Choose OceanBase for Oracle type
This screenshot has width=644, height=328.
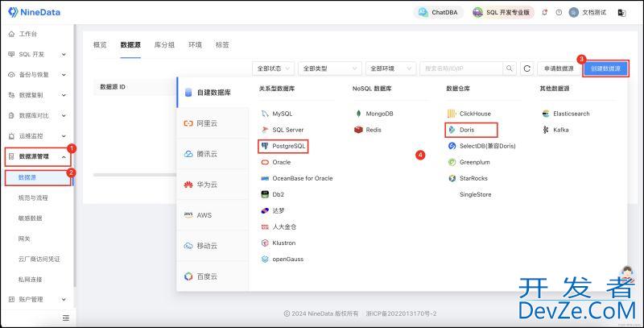297,178
